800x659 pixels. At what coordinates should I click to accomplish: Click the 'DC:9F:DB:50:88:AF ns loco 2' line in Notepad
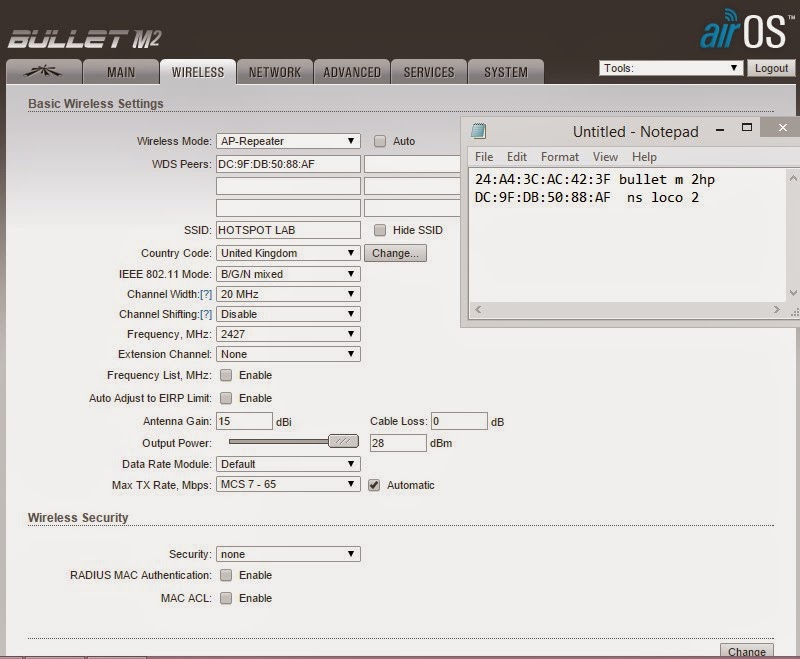tap(587, 197)
